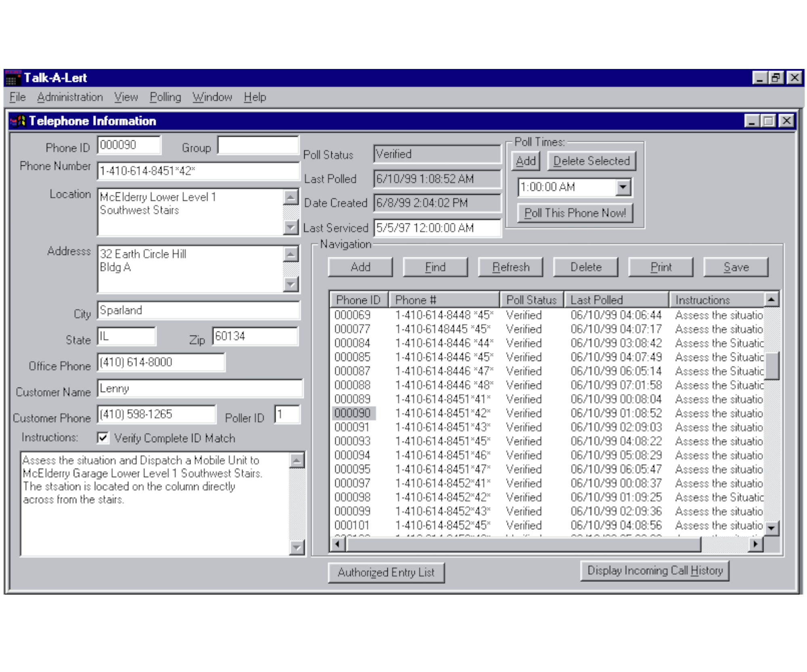Toggle Verify Complete ID Match checkbox
The width and height of the screenshot is (807, 672).
(103, 438)
